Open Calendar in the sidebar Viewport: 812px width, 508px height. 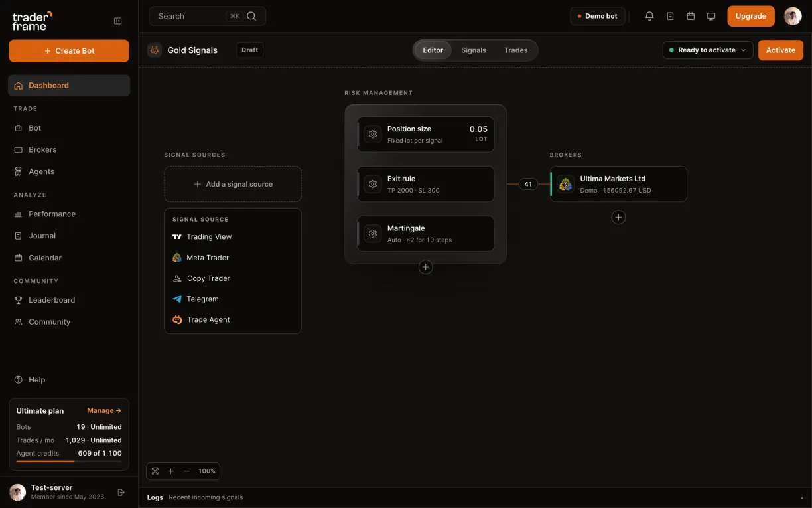tap(69, 258)
